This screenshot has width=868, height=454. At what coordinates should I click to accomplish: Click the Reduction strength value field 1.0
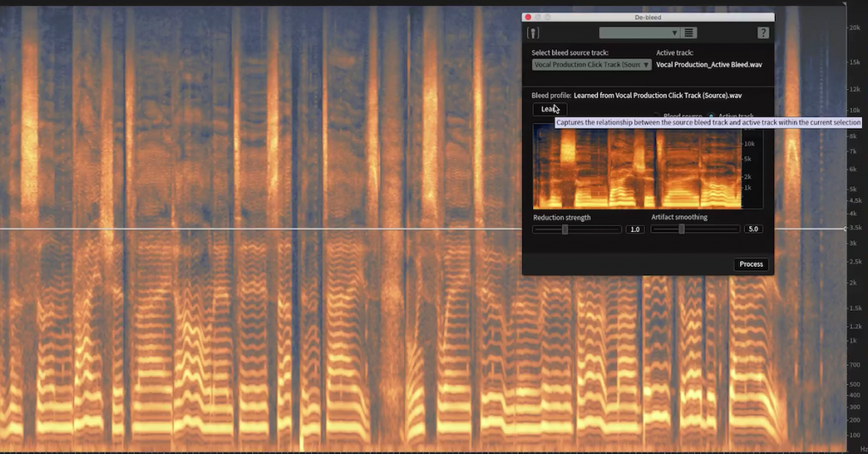(x=635, y=229)
